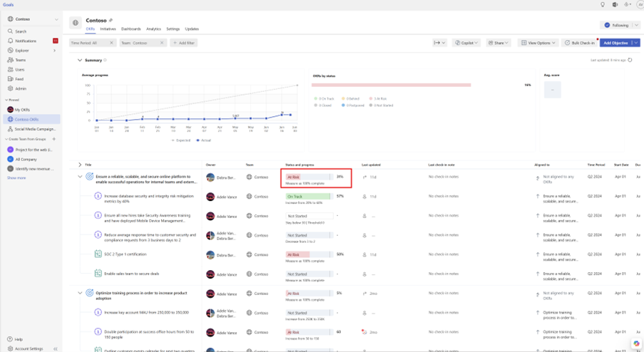The image size is (644, 352).
Task: Collapse the Summary section
Action: point(80,61)
